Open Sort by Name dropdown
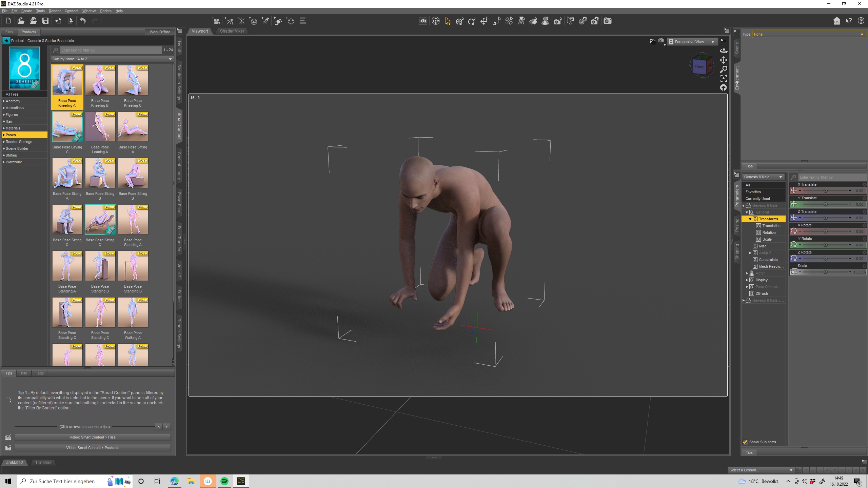This screenshot has width=868, height=488. pos(112,59)
